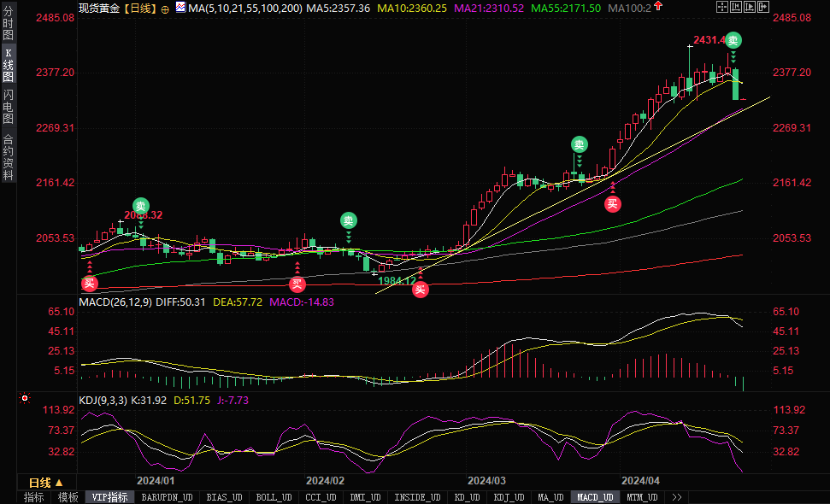Viewport: 830px width, 504px height.
Task: Select the BOLL_UD indicator tab
Action: [x=274, y=497]
